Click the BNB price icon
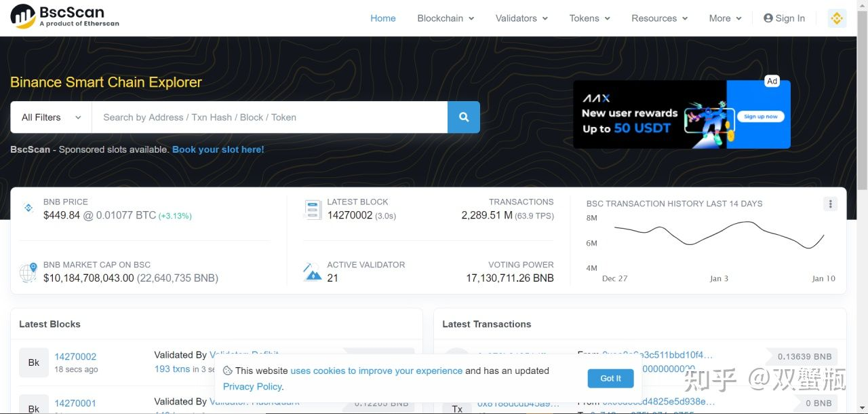The image size is (868, 414). [x=28, y=208]
